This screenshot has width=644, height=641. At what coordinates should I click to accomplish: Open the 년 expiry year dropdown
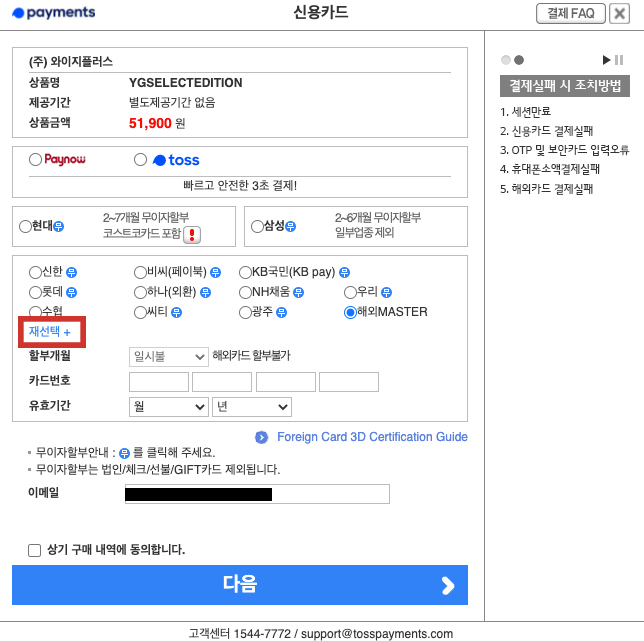(x=251, y=406)
